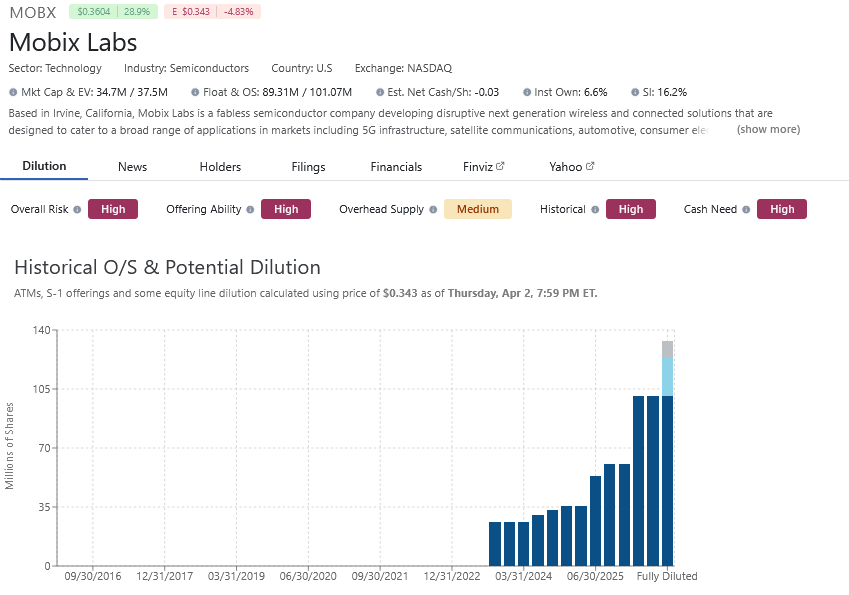Click the Overhead Supply Medium badge
The image size is (849, 595).
coord(477,209)
